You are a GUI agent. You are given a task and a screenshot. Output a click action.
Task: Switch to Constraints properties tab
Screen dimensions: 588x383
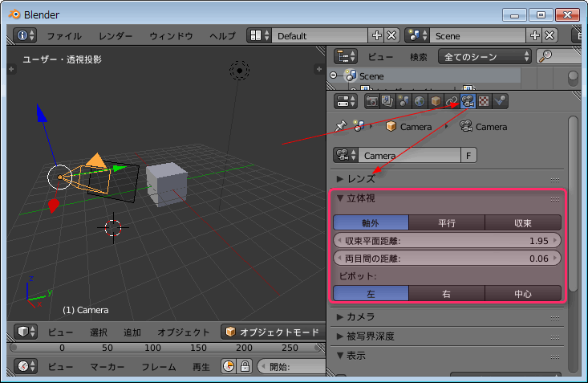coord(452,101)
